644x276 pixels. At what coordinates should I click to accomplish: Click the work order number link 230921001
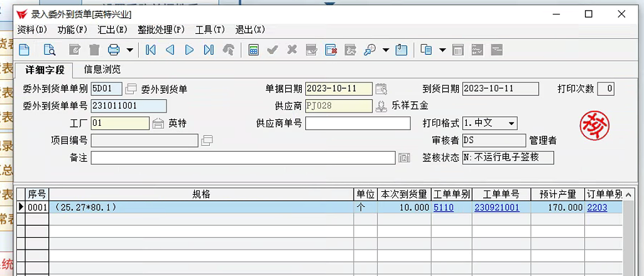[496, 207]
